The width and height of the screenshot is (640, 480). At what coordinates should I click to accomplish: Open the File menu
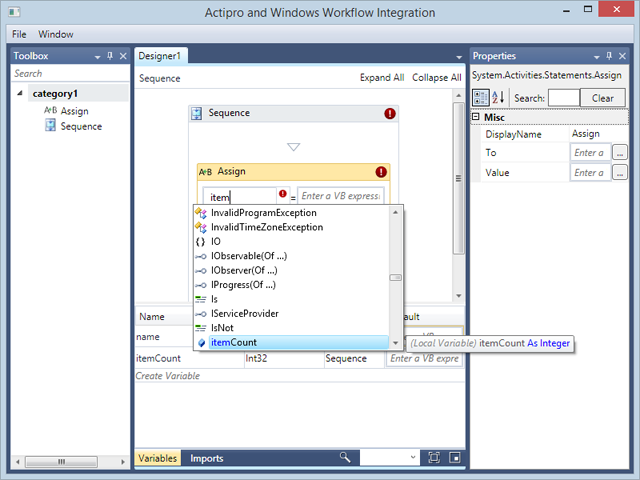coord(19,34)
